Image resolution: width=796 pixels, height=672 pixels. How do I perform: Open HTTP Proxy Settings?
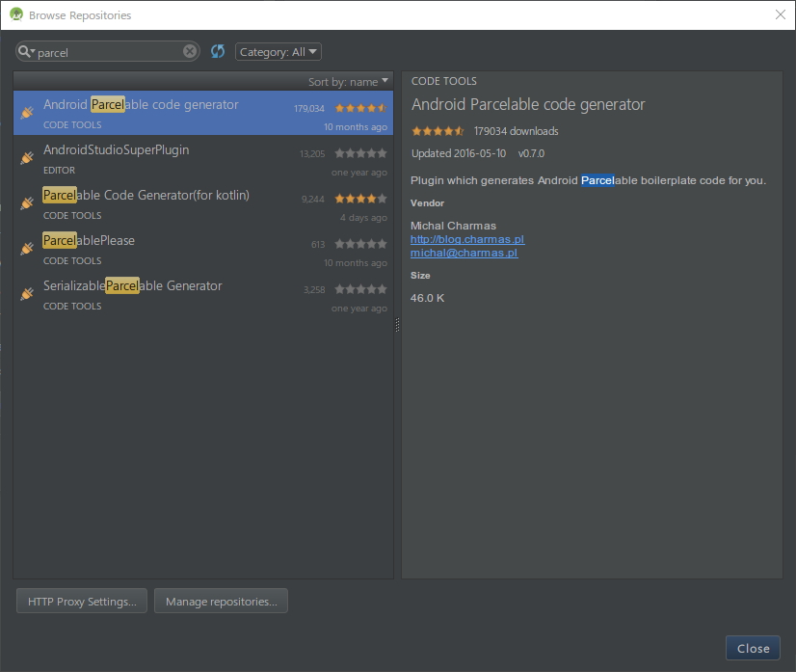click(x=82, y=601)
